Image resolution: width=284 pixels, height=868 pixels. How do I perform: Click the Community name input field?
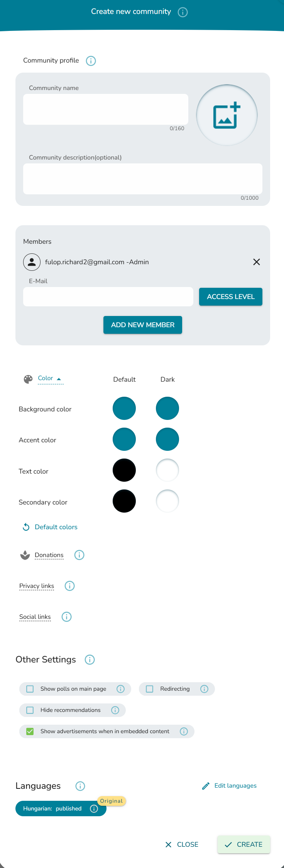[x=105, y=109]
